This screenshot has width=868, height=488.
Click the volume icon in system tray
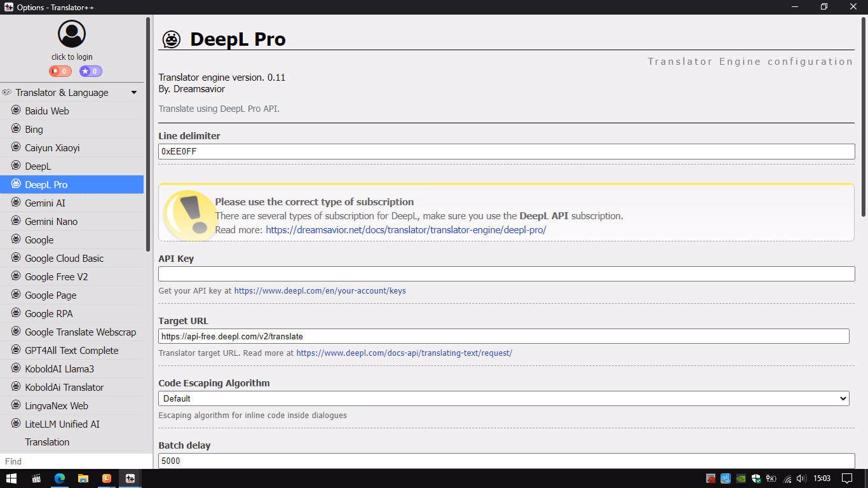[x=801, y=478]
